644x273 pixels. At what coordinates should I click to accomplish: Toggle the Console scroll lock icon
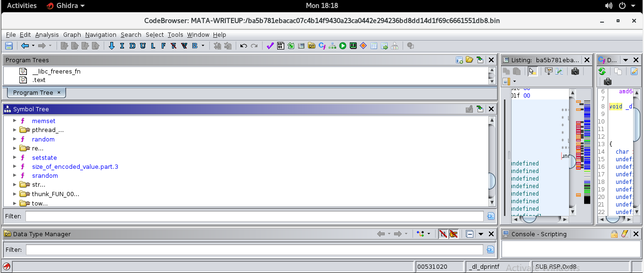click(614, 234)
